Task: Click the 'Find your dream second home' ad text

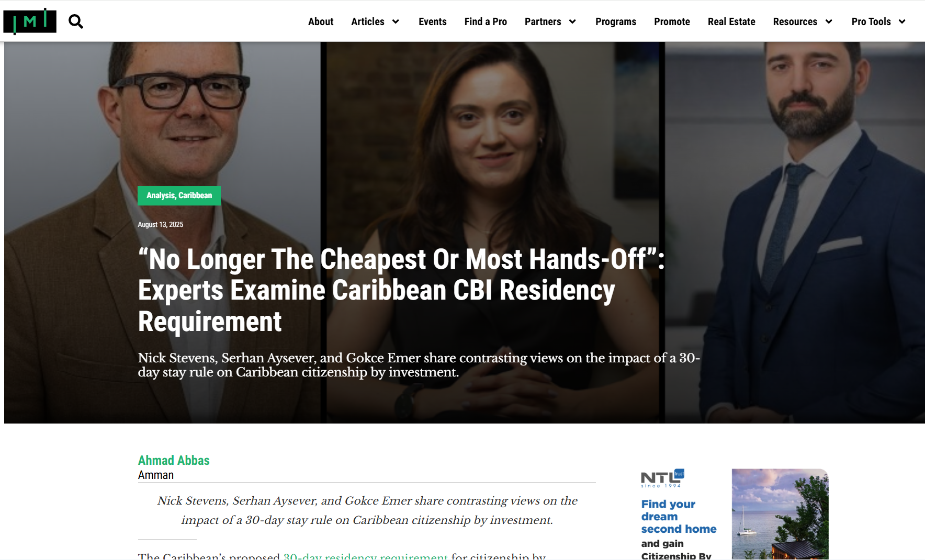Action: [679, 517]
